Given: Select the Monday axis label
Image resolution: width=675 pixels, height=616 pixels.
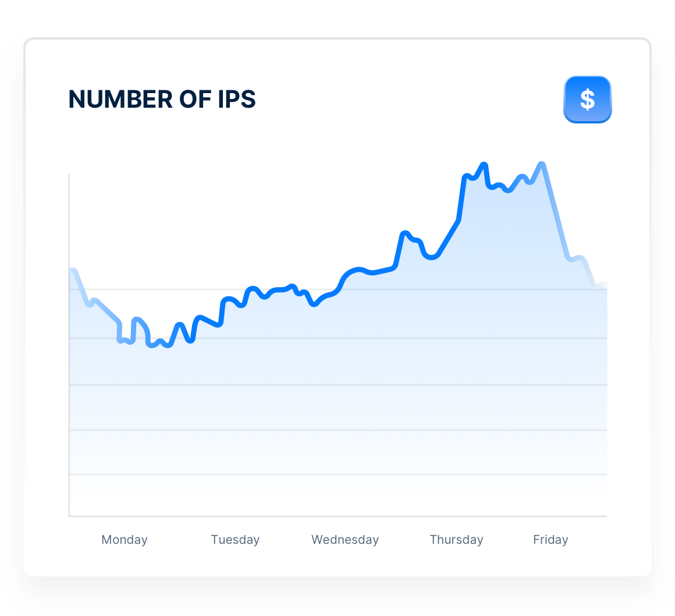Looking at the screenshot, I should pos(125,540).
